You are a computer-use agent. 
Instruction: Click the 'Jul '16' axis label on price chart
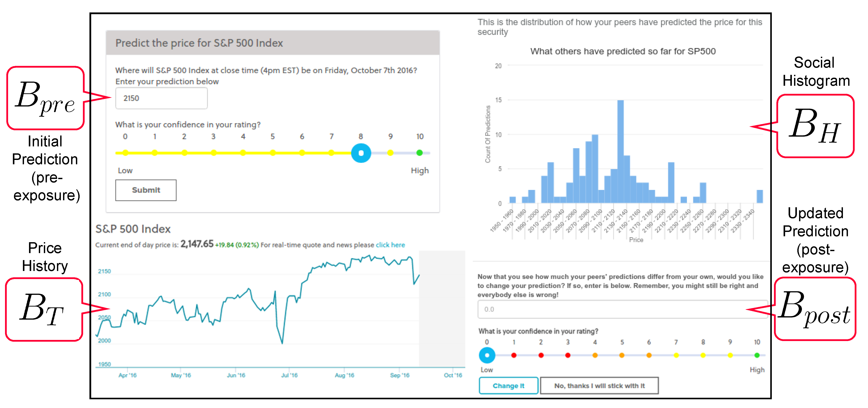tap(289, 375)
